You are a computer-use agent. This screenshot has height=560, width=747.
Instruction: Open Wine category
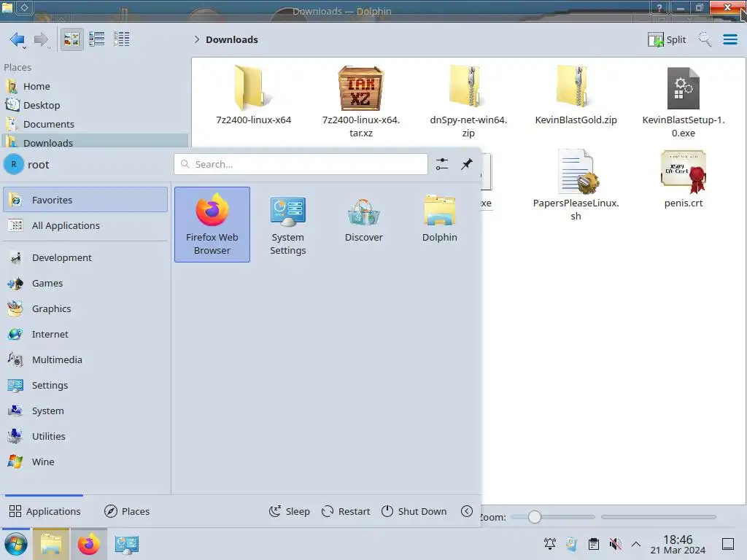tap(85, 462)
